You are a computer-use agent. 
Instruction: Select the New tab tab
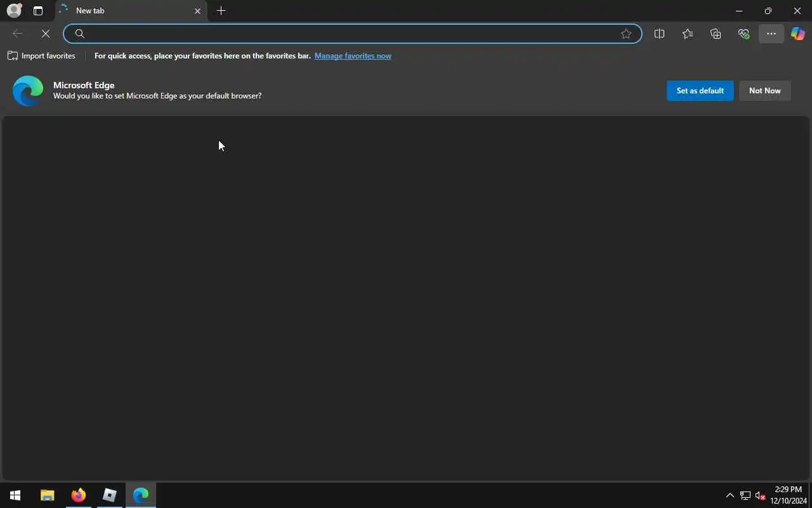130,11
